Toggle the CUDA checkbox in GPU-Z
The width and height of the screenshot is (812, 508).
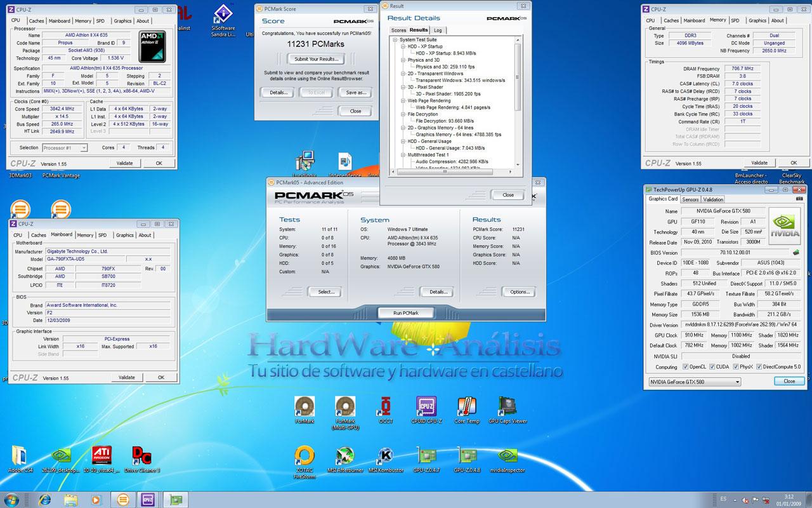point(712,367)
